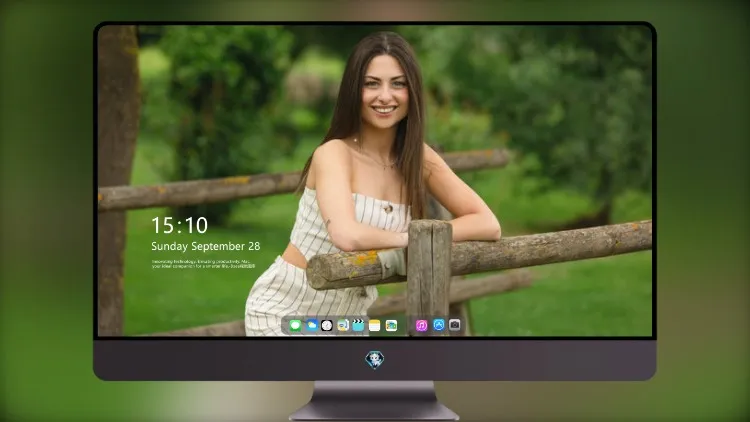
Task: Click the mascot logo on monitor chin
Action: 375,360
